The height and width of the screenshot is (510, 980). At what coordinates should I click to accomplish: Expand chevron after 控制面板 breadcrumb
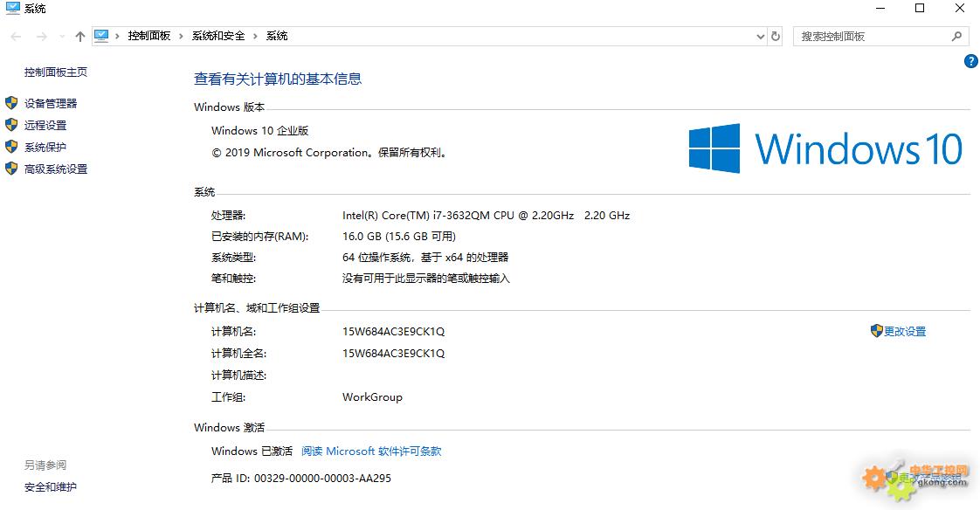pyautogui.click(x=182, y=36)
